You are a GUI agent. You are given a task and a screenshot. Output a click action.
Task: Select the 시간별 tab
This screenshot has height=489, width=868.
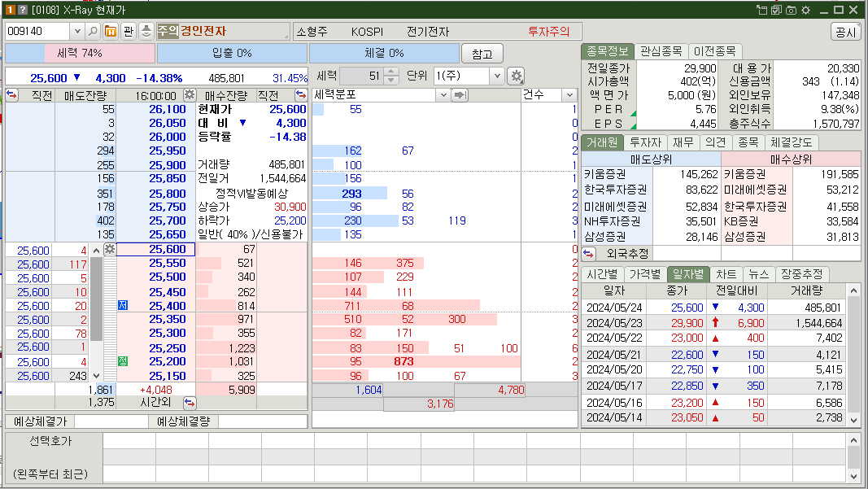coord(602,274)
